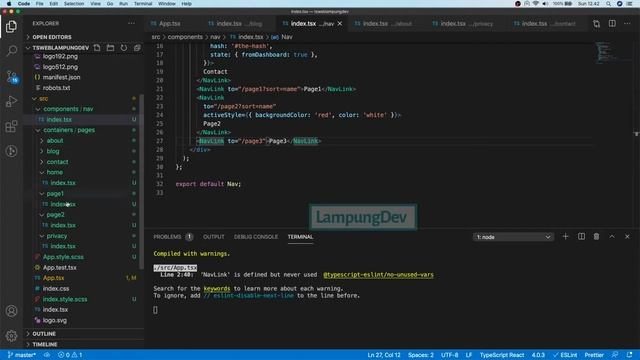Screen dimensions: 640x360
Task: Open notifications bell in status bar
Action: point(629,355)
